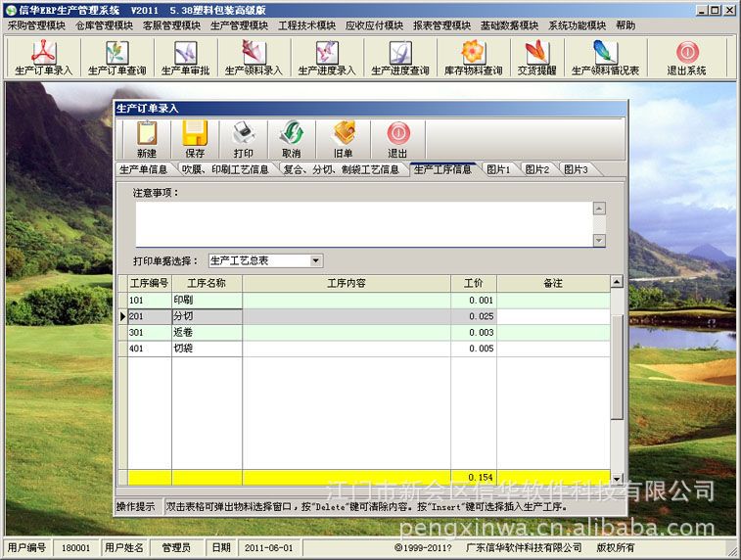The width and height of the screenshot is (741, 560).
Task: Open the 基础数据模块 menu
Action: [x=509, y=25]
